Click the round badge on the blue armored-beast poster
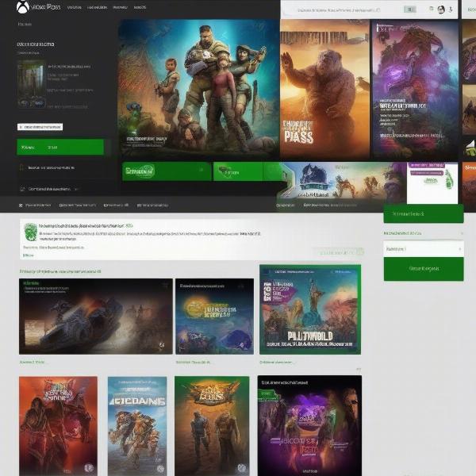476x476 pixels. click(161, 470)
